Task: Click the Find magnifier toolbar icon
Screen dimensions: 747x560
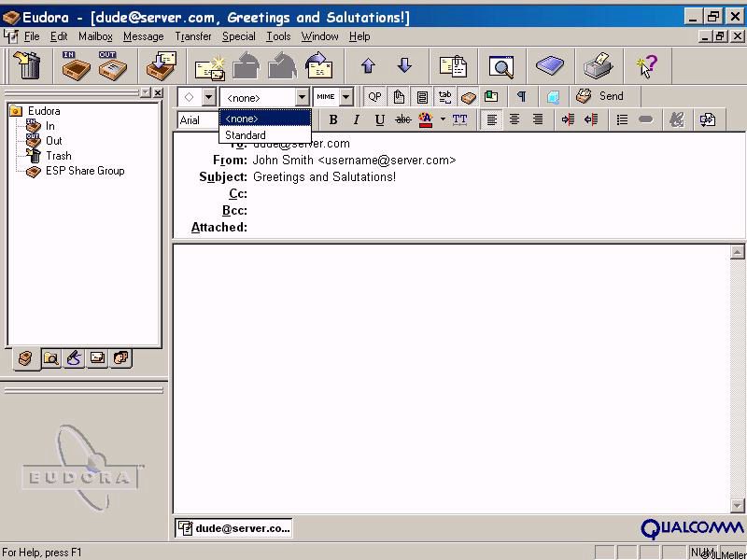Action: tap(501, 66)
